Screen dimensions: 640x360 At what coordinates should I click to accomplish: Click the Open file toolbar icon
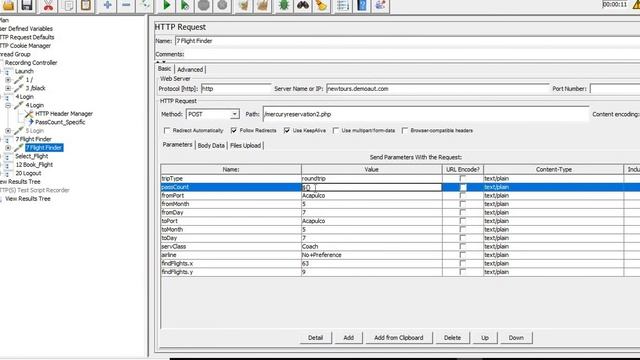click(9, 5)
